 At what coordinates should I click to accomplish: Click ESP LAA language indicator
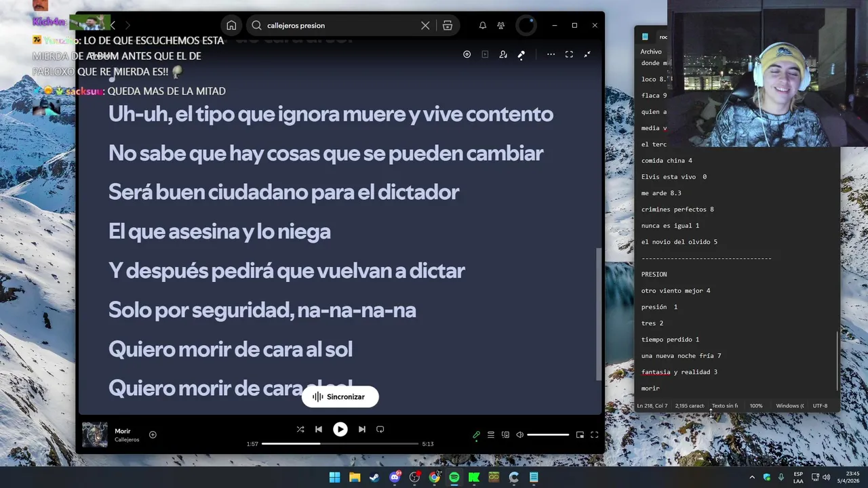[x=798, y=477]
